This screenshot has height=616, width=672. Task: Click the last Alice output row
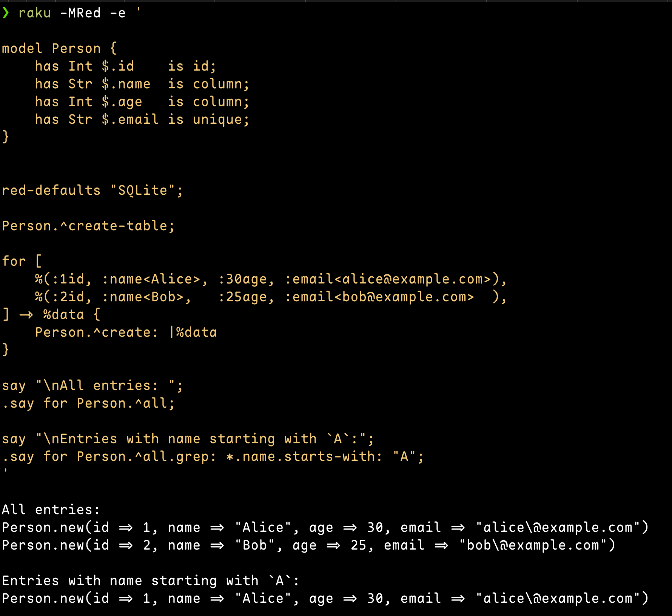pos(325,599)
